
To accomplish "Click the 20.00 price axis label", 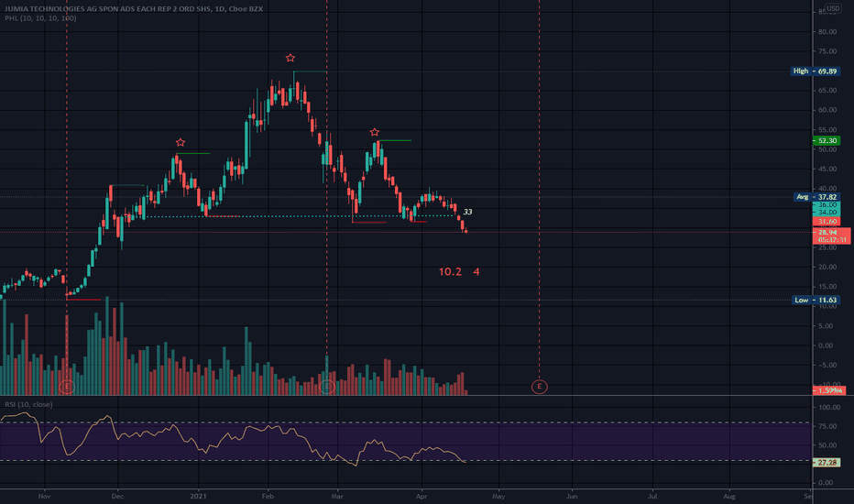I will coord(827,267).
